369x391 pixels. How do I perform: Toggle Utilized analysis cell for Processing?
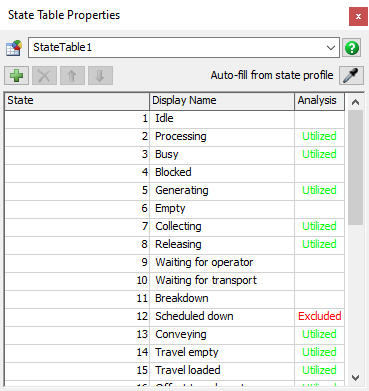[319, 136]
